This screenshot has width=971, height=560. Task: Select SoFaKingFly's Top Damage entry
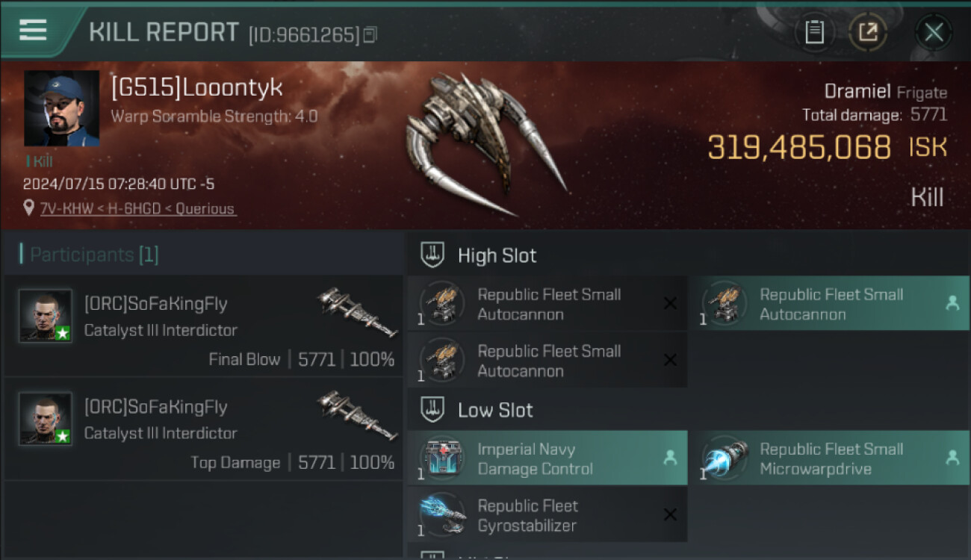[x=204, y=429]
